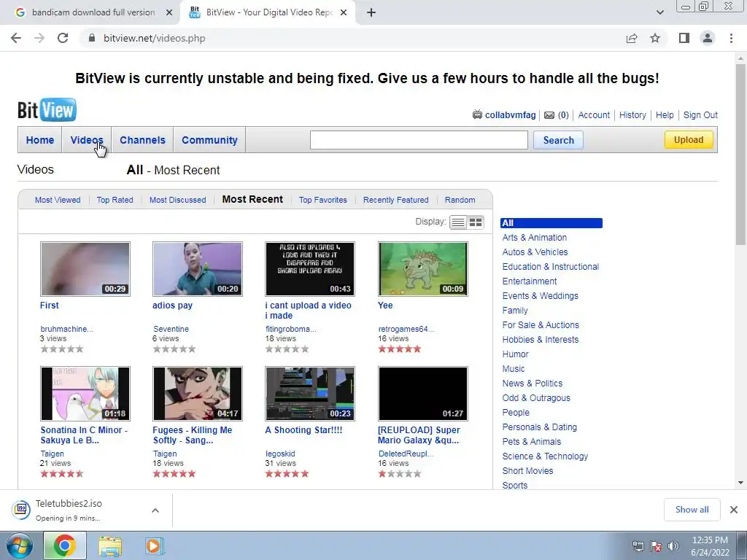Open the Chrome profile avatar
The image size is (747, 560).
pyautogui.click(x=708, y=38)
